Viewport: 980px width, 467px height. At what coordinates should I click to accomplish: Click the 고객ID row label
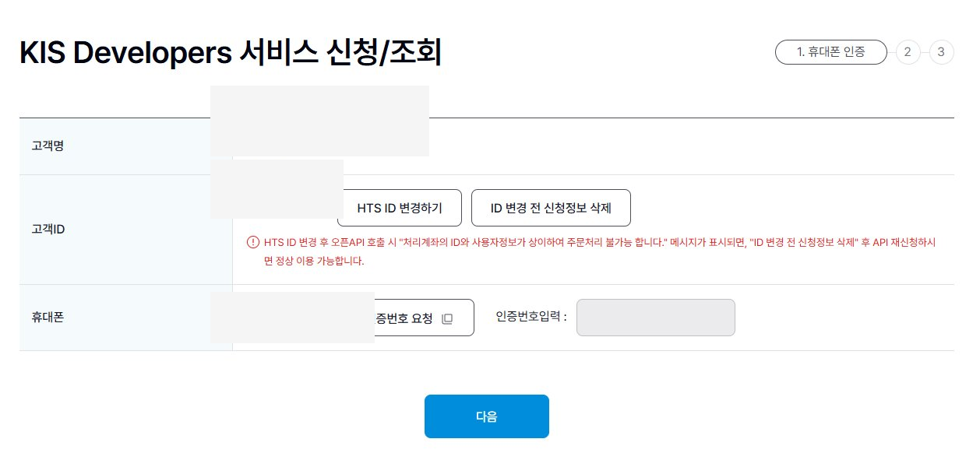point(46,229)
